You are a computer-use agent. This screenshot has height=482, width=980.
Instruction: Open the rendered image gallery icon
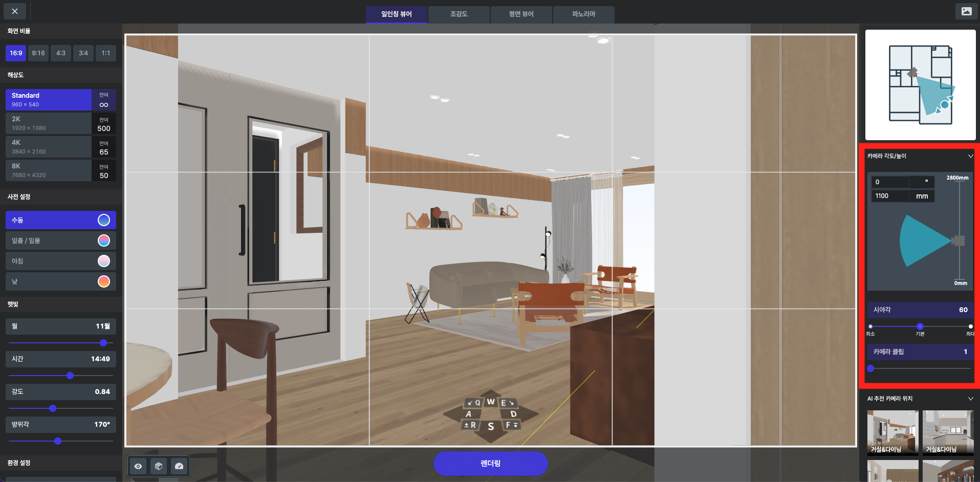tap(966, 11)
